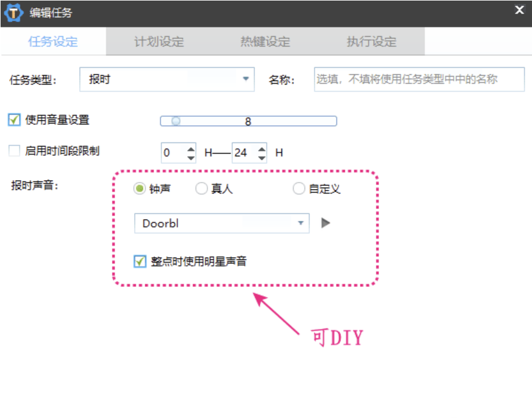This screenshot has width=532, height=418.
Task: Open the 热键设定 tab
Action: click(265, 41)
